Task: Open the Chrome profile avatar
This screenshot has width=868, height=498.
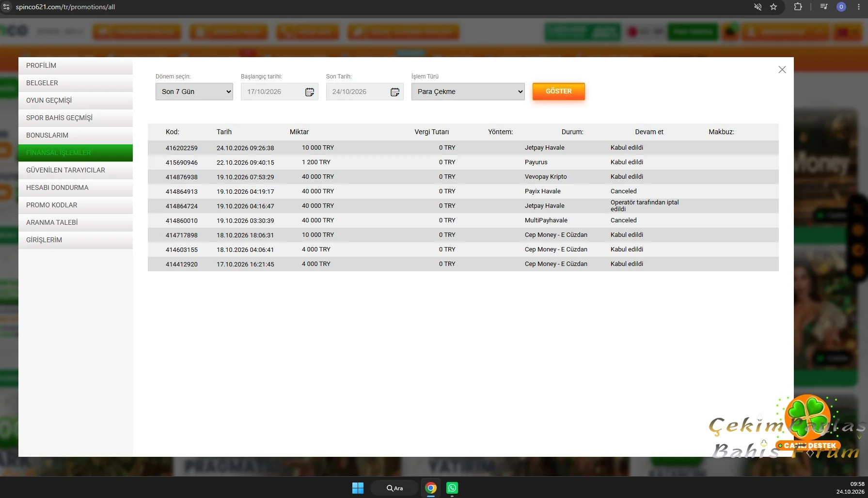Action: [841, 7]
